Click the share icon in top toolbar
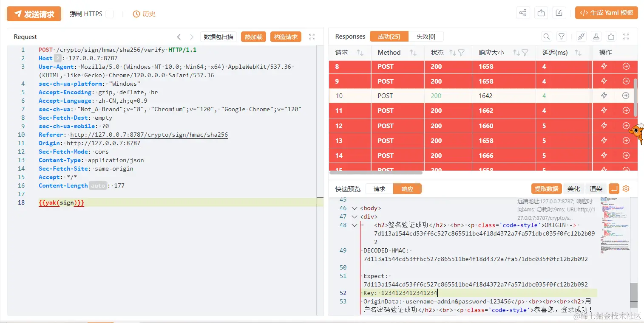Screen dimensions: 644x323 point(523,13)
